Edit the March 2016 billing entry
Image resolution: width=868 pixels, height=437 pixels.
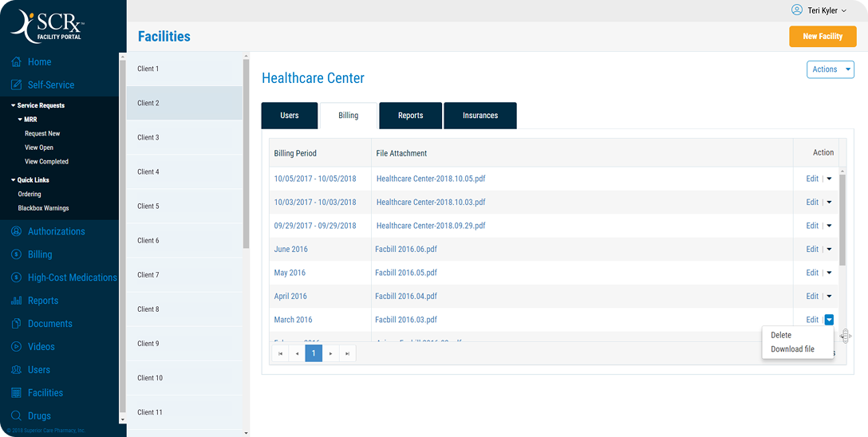click(812, 320)
